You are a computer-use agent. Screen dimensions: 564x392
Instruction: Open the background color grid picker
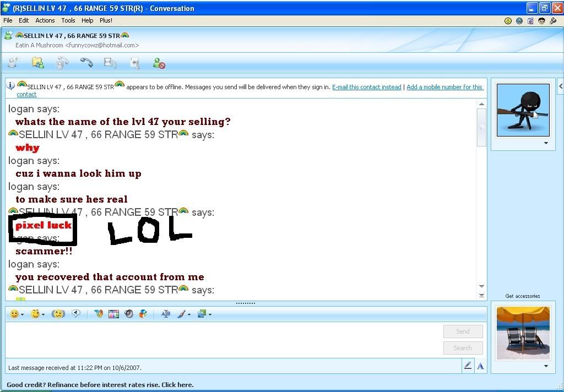113,314
